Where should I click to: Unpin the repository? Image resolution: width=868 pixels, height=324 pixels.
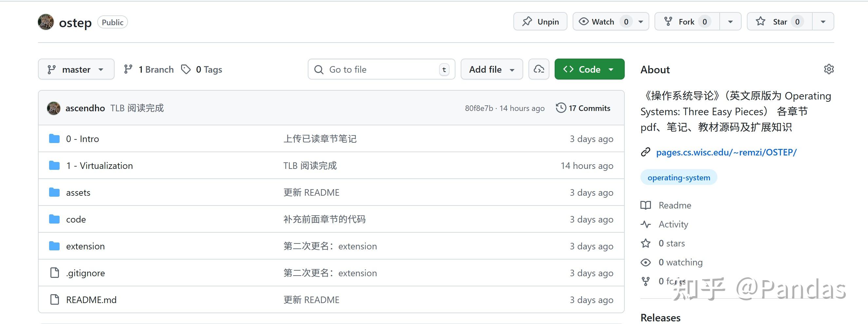tap(540, 22)
